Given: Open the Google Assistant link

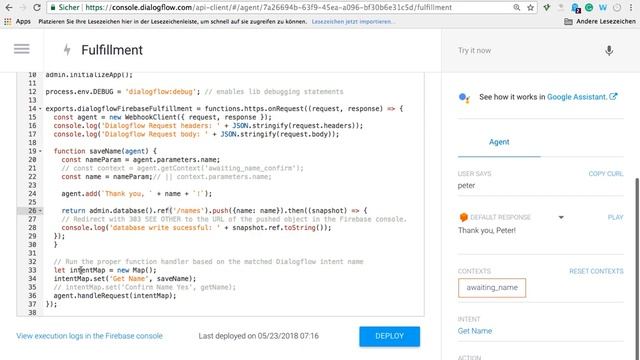Looking at the screenshot, I should [x=577, y=97].
